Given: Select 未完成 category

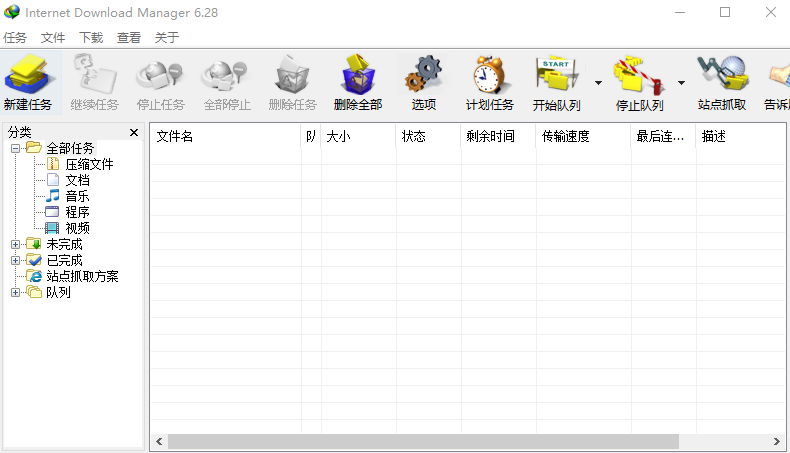Looking at the screenshot, I should 64,244.
